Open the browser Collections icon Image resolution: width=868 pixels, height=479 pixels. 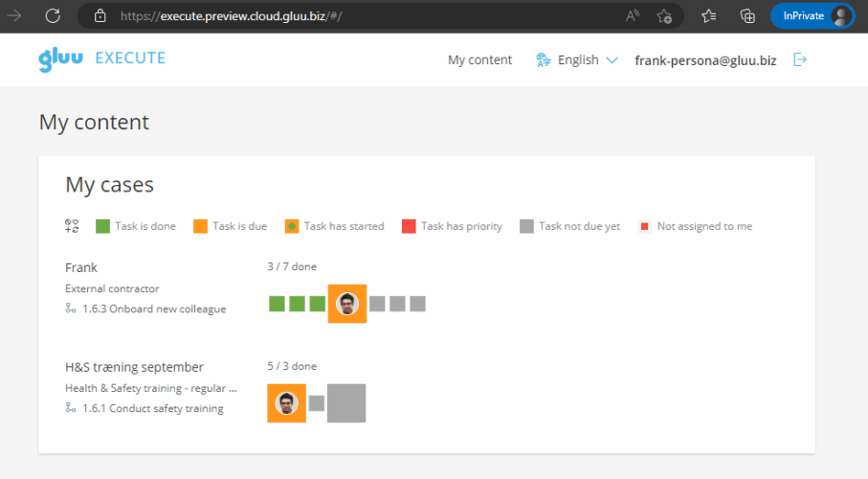748,15
